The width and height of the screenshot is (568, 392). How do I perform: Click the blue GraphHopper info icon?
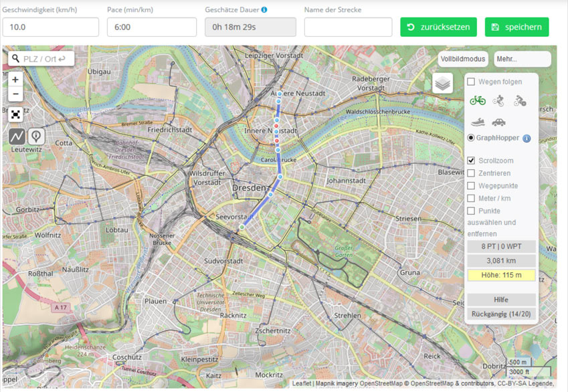pyautogui.click(x=526, y=138)
